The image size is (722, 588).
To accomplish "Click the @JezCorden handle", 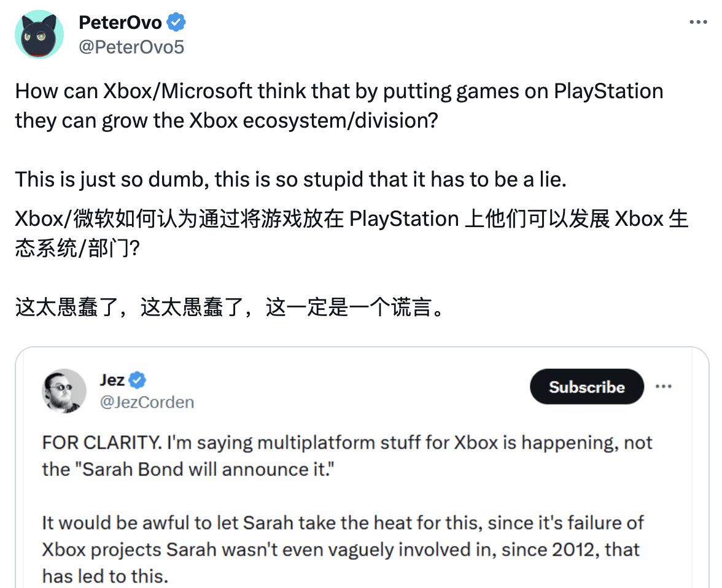I will click(147, 402).
